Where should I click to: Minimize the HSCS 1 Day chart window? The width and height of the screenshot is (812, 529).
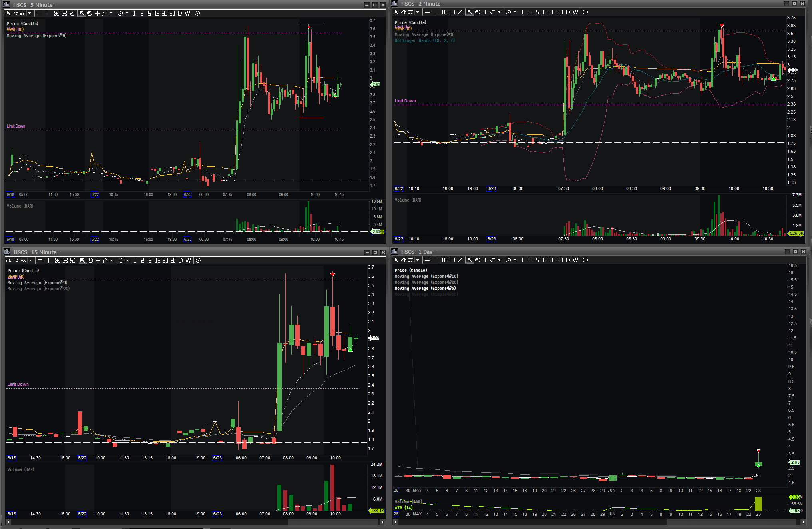pyautogui.click(x=787, y=252)
